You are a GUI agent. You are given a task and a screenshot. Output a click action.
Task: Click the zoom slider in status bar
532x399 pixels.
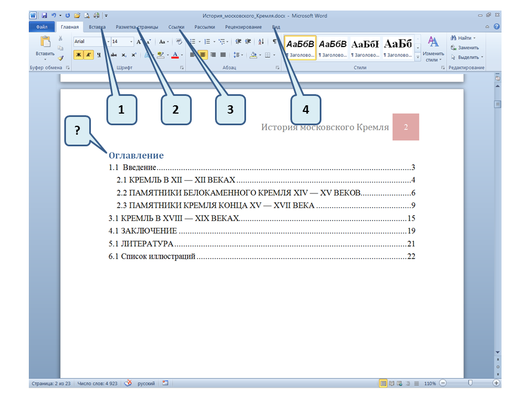(470, 383)
